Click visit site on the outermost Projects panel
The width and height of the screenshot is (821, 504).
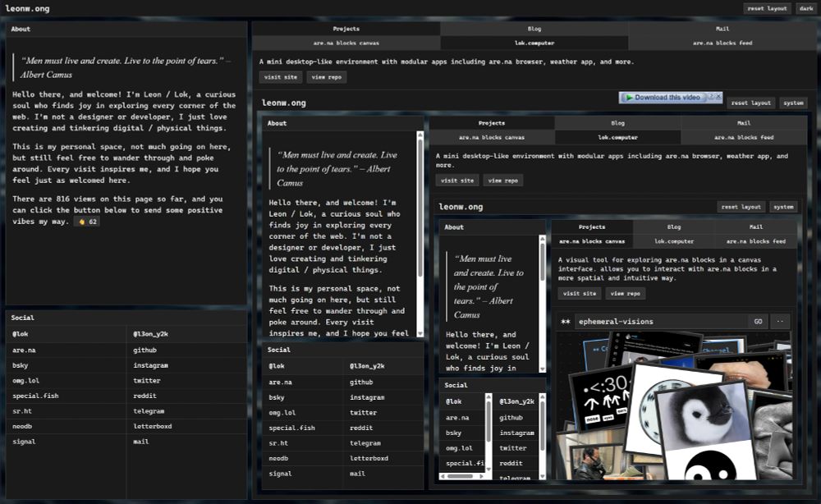[x=281, y=77]
